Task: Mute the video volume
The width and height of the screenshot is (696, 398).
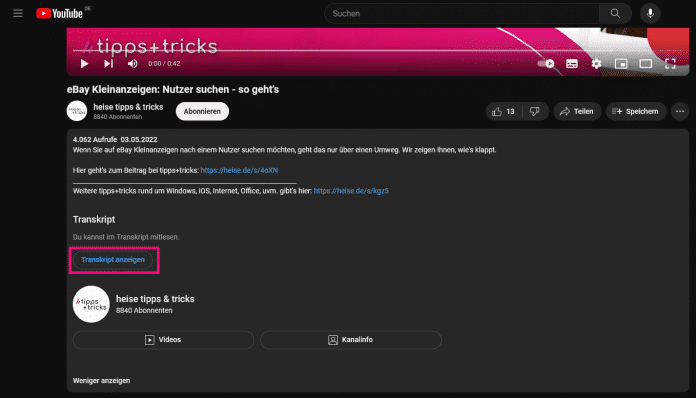Action: pos(133,64)
